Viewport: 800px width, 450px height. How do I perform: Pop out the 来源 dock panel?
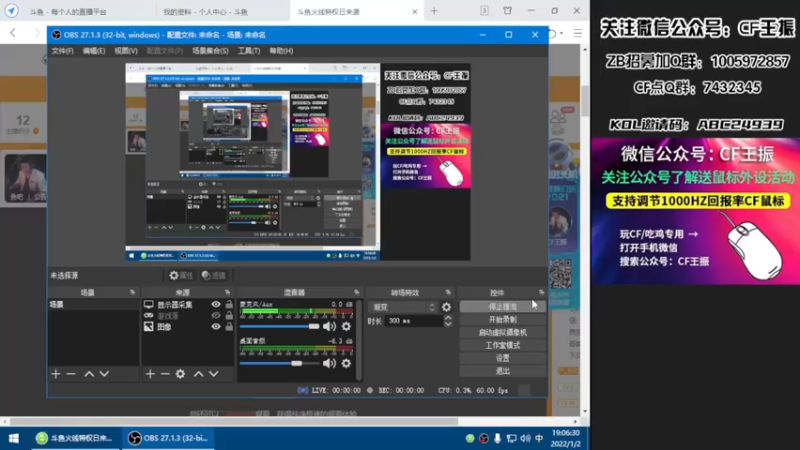point(228,292)
